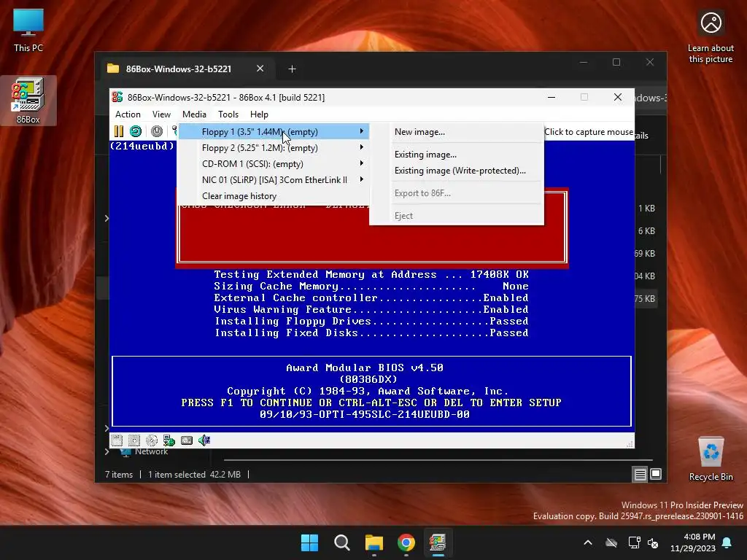Open the Media menu
747x560 pixels.
pos(194,114)
